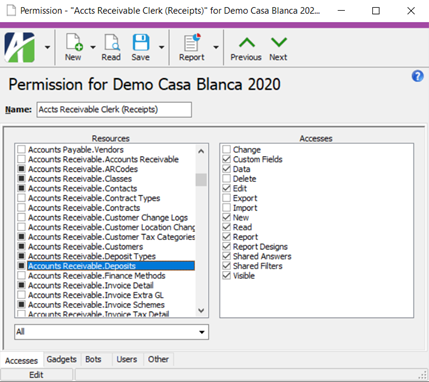
Task: Click the resources list scrollbar thumb
Action: 201,180
